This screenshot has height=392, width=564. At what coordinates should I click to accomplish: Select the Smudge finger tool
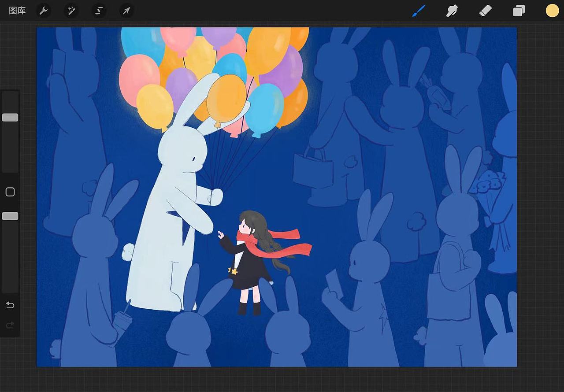tap(452, 11)
